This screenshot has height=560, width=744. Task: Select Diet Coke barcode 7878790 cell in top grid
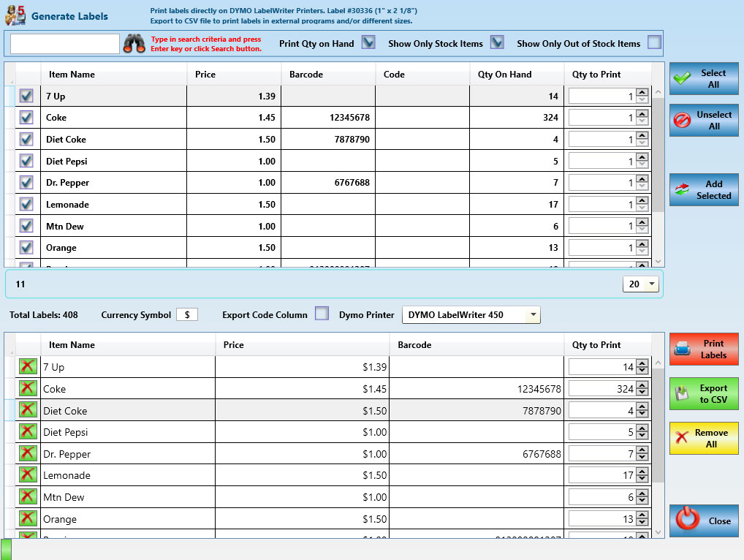pos(328,139)
